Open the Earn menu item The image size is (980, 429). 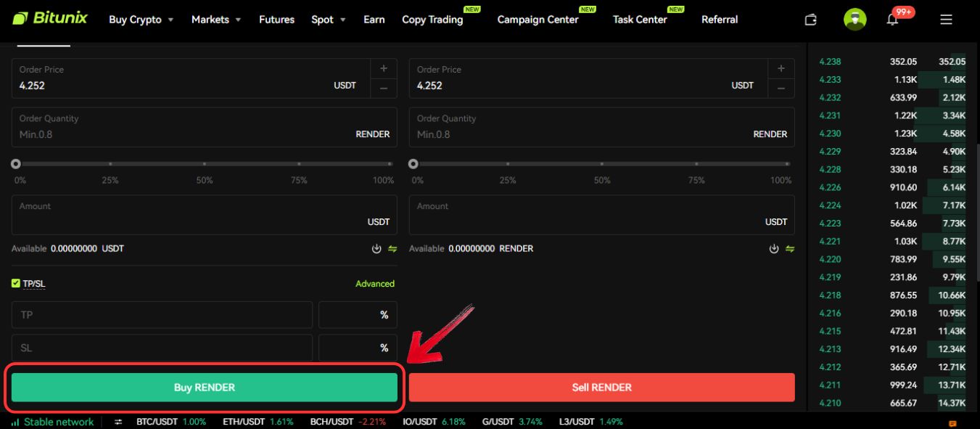(374, 20)
